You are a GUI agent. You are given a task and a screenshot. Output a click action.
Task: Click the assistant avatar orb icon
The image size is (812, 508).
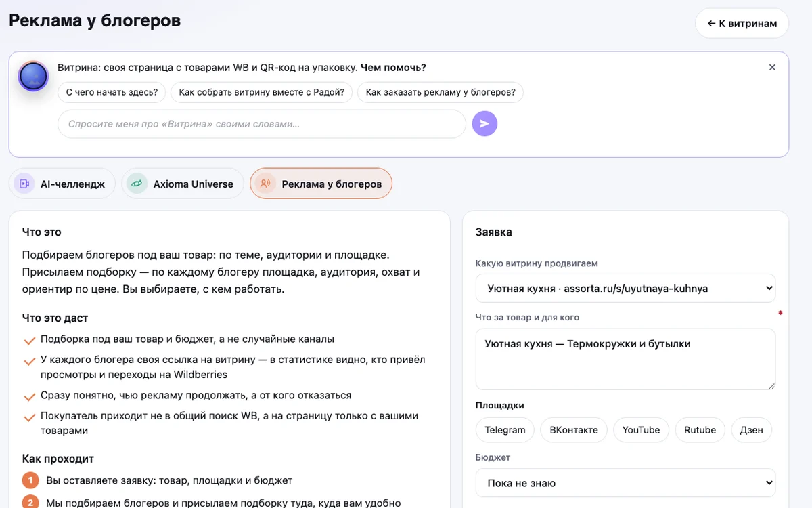point(33,77)
